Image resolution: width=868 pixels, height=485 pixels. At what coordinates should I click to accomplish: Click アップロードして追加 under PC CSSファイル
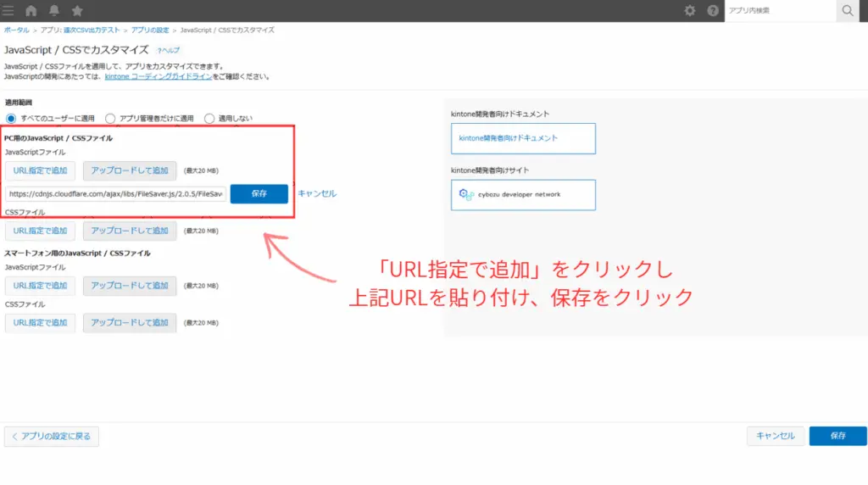[x=130, y=231]
